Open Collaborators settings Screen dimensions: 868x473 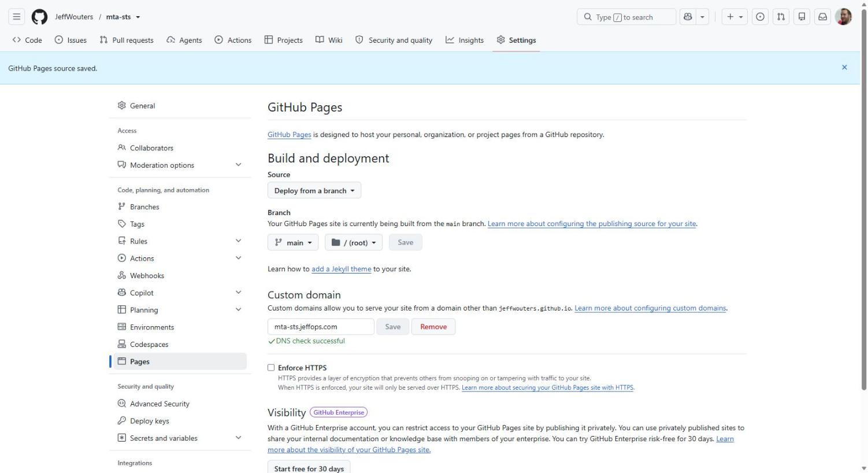[x=180, y=148]
